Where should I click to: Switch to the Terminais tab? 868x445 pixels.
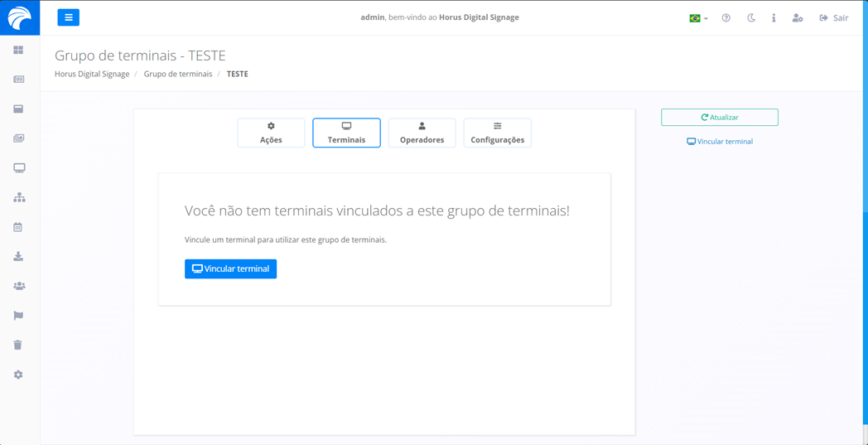(346, 133)
